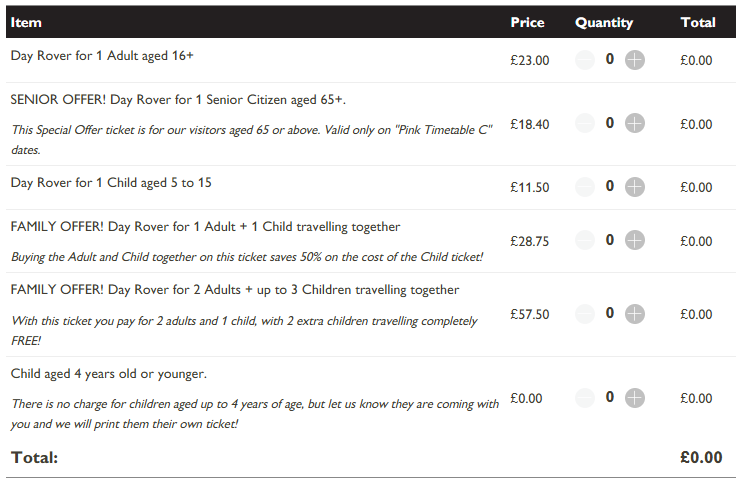This screenshot has height=484, width=740.
Task: Click the Item column header
Action: [x=26, y=22]
